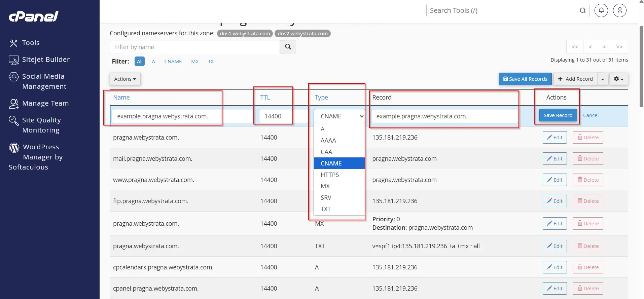Open user account icon
644x299 pixels.
coord(620,10)
